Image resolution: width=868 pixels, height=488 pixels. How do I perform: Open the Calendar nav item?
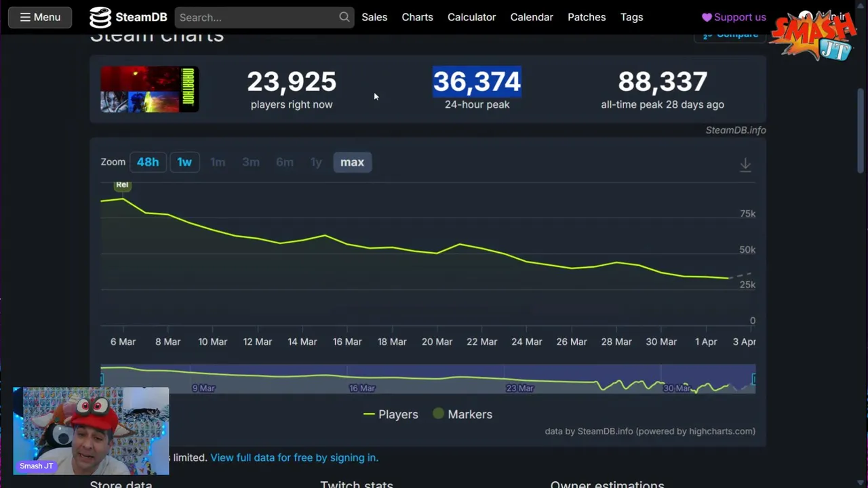click(x=532, y=17)
